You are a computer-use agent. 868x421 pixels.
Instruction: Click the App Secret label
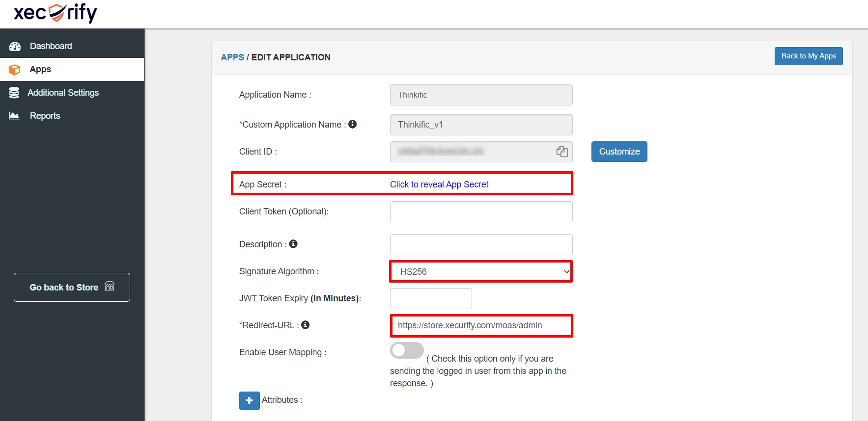pyautogui.click(x=263, y=184)
